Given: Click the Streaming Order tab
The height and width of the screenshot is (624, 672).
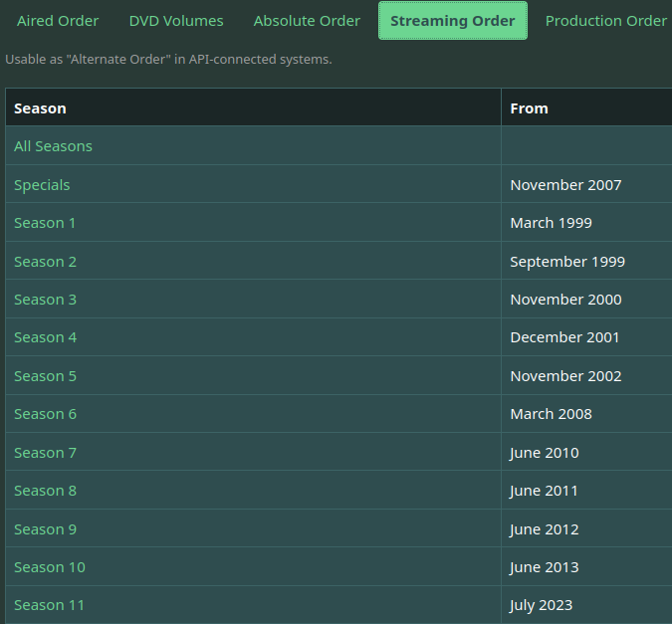Looking at the screenshot, I should (x=453, y=21).
